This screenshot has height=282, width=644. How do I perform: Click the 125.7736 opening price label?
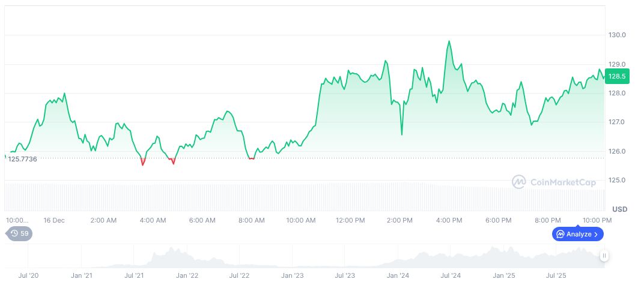click(22, 159)
